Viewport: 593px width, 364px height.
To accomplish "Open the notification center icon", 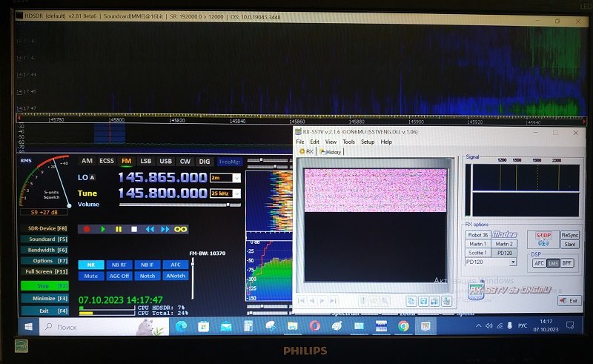I will (570, 325).
